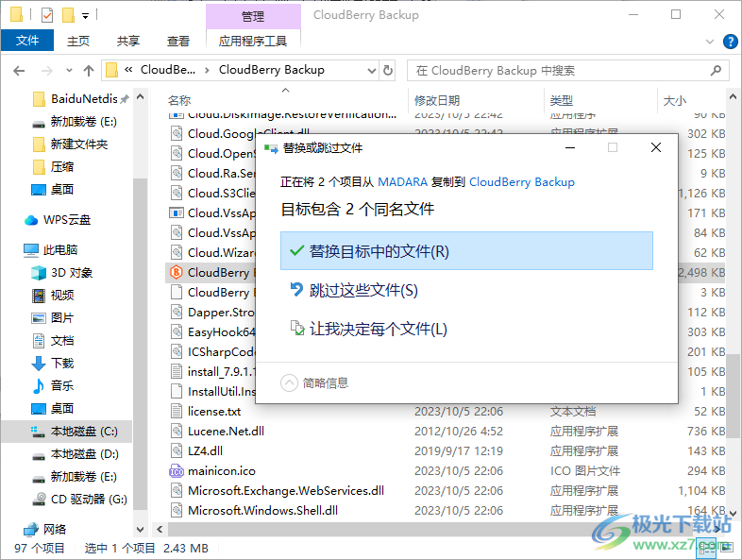The image size is (742, 560).
Task: Switch to the 查看 ribbon tab
Action: (178, 42)
